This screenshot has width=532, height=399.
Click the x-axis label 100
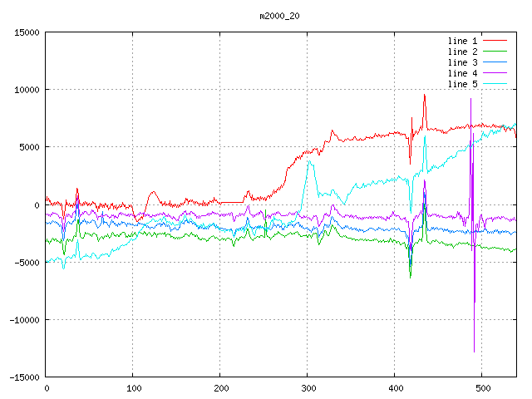point(134,388)
